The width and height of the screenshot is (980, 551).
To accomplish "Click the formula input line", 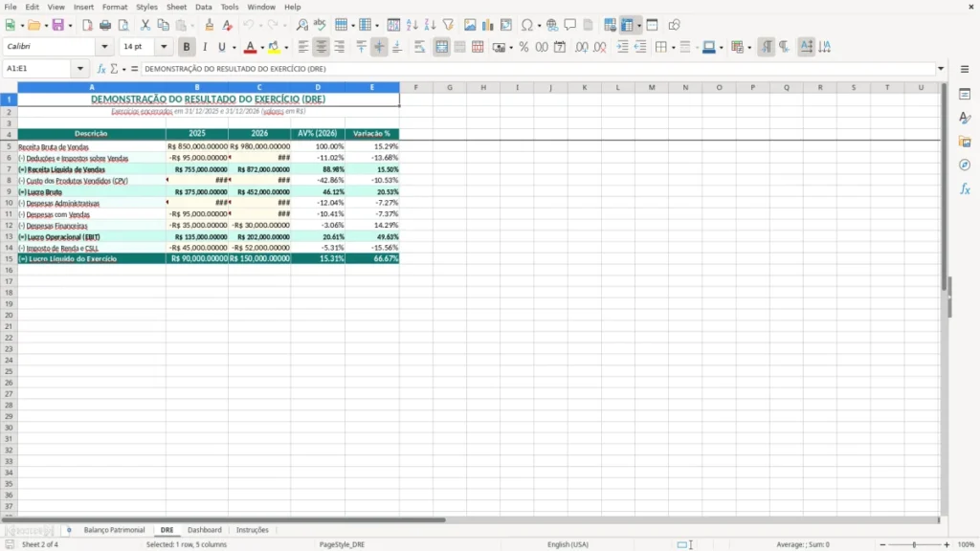I will [x=538, y=69].
